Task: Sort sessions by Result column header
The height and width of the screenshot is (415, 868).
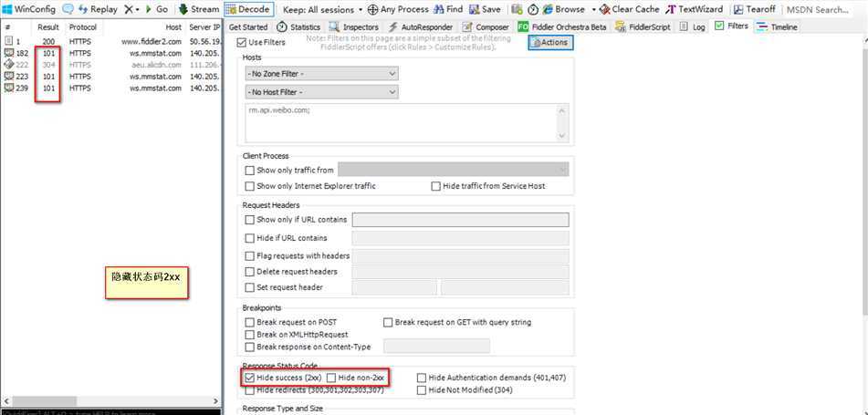Action: pos(48,27)
